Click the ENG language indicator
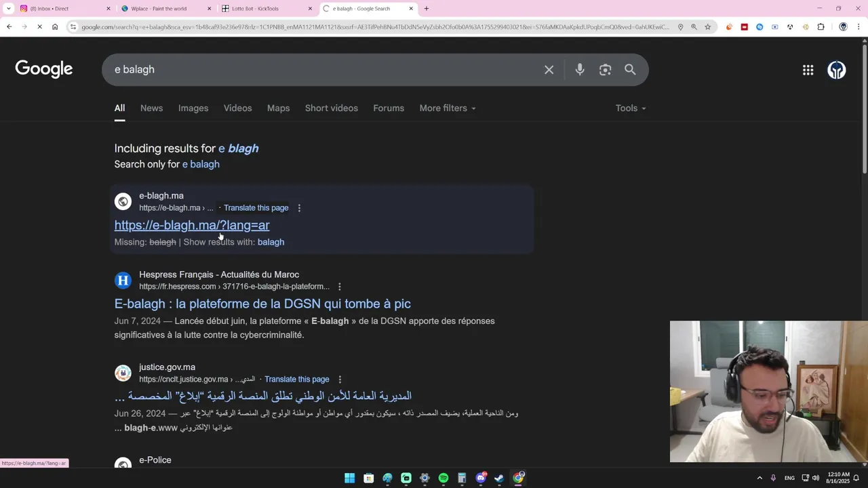The width and height of the screenshot is (868, 488). pos(789,478)
